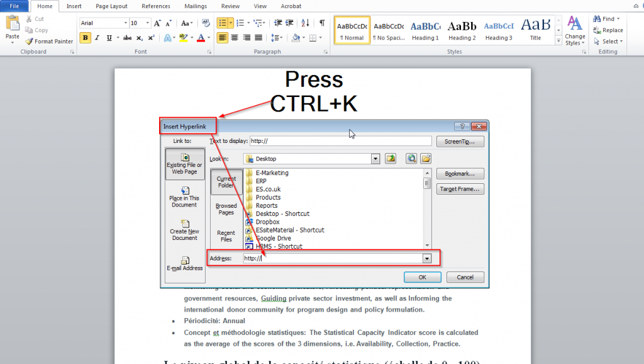Switch to the Review tab
644x364 pixels.
(x=230, y=6)
